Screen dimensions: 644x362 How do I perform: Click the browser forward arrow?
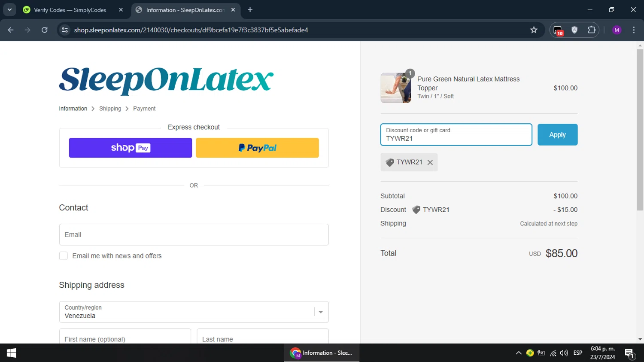point(27,30)
